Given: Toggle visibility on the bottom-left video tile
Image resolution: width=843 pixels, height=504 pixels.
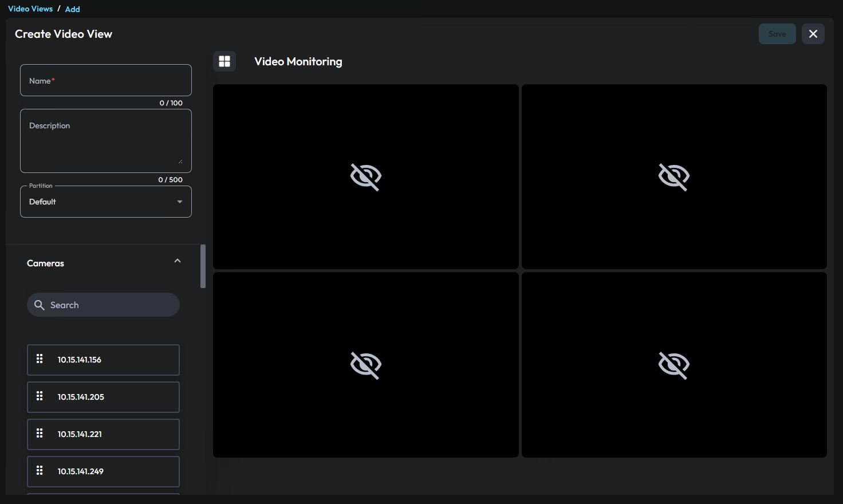Looking at the screenshot, I should coord(365,365).
